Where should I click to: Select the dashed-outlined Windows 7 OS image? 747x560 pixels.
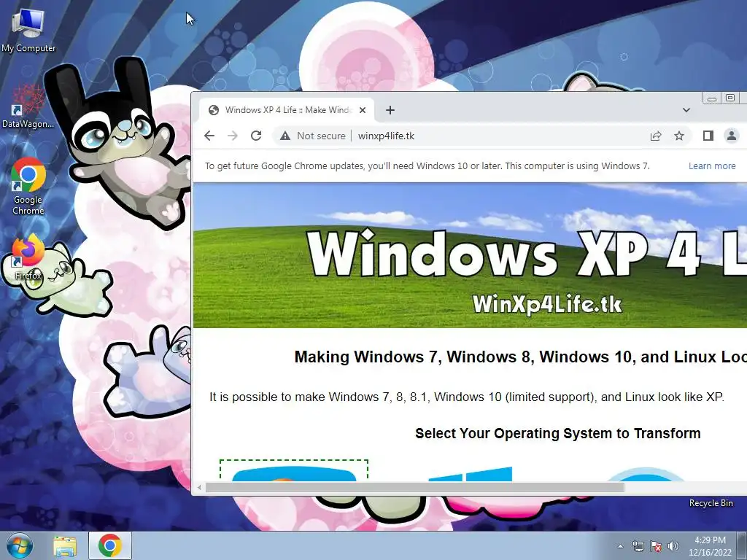(294, 470)
